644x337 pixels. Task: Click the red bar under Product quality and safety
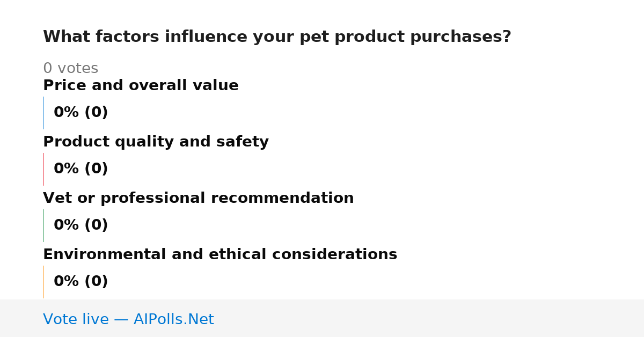pyautogui.click(x=43, y=169)
